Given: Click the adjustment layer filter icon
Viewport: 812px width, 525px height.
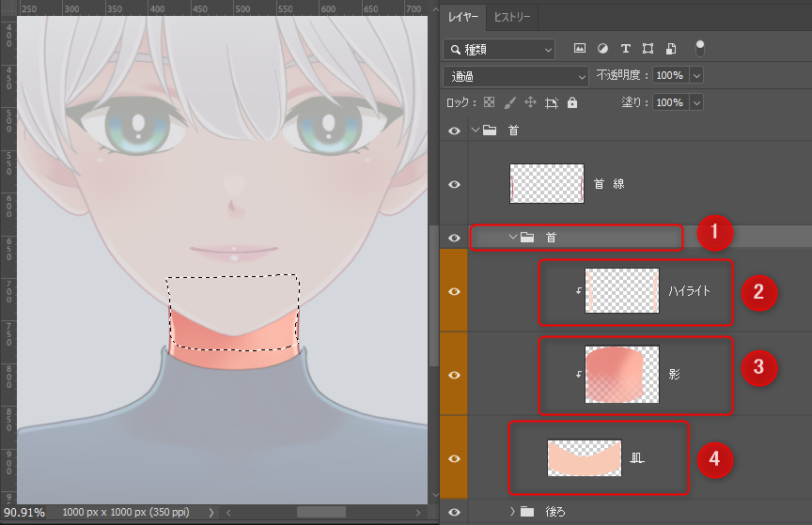Looking at the screenshot, I should (x=602, y=48).
